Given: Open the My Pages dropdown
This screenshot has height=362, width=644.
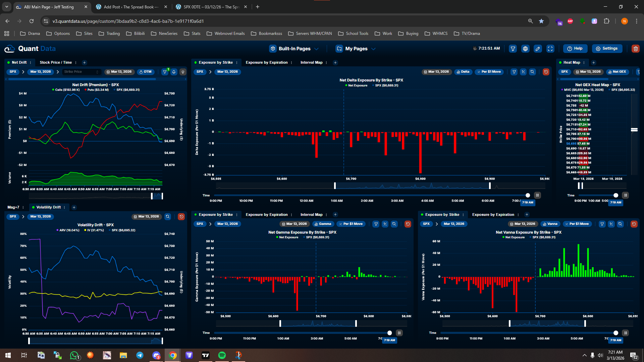Looking at the screenshot, I should tap(356, 49).
